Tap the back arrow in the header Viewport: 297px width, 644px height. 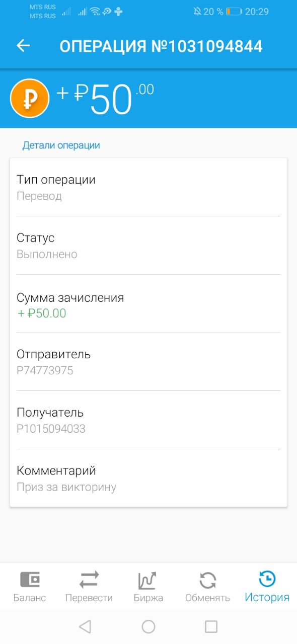pos(23,46)
